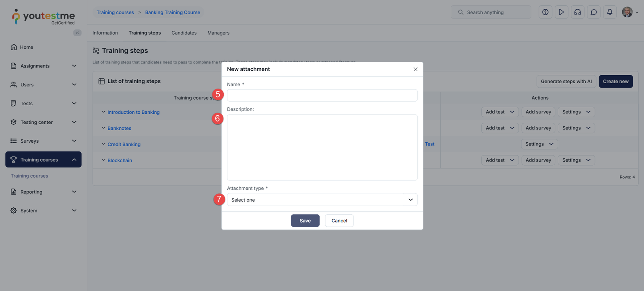644x291 pixels.
Task: Click Training courses breadcrumb link
Action: click(115, 12)
